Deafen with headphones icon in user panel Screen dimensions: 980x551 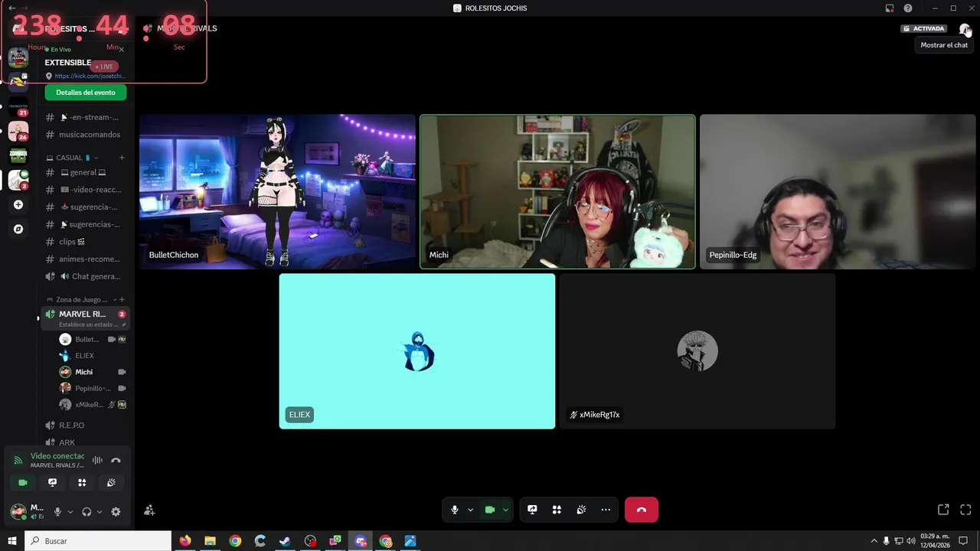(x=87, y=512)
